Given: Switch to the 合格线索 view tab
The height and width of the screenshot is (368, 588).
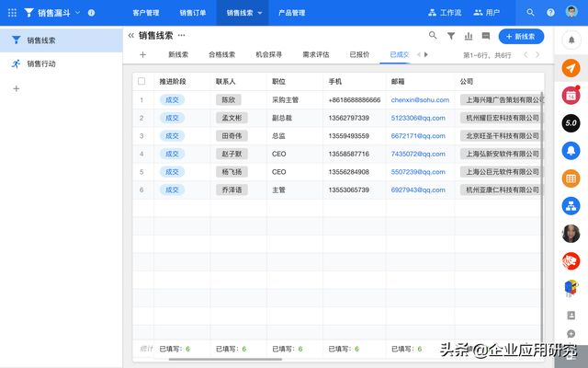Looking at the screenshot, I should [222, 55].
